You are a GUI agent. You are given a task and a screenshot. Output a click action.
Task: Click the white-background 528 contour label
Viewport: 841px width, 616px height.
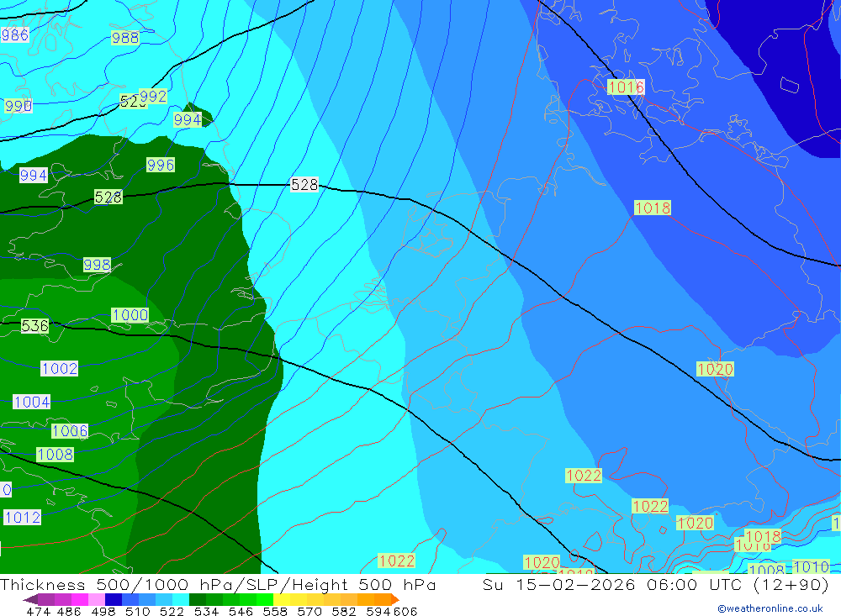pyautogui.click(x=304, y=185)
